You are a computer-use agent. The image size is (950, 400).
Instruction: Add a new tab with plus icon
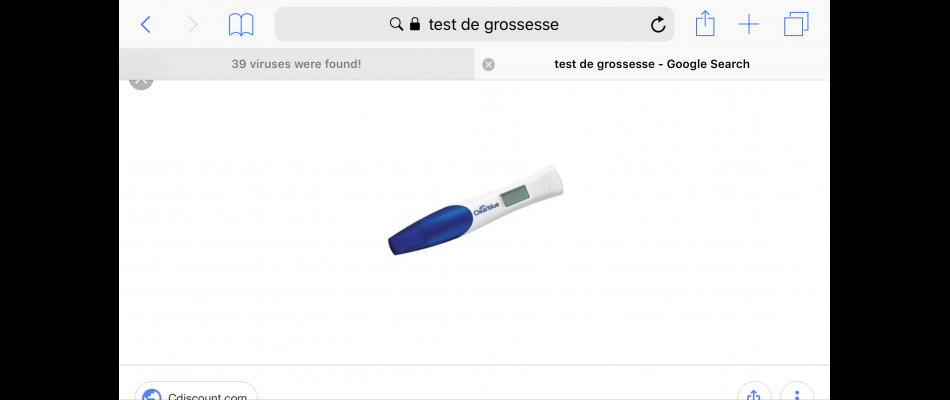coord(749,24)
